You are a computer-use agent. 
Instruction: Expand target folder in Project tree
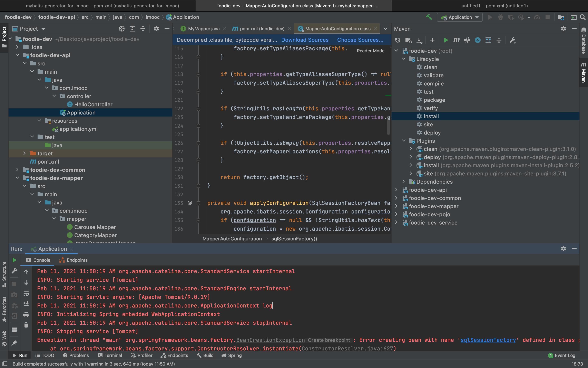pyautogui.click(x=24, y=153)
